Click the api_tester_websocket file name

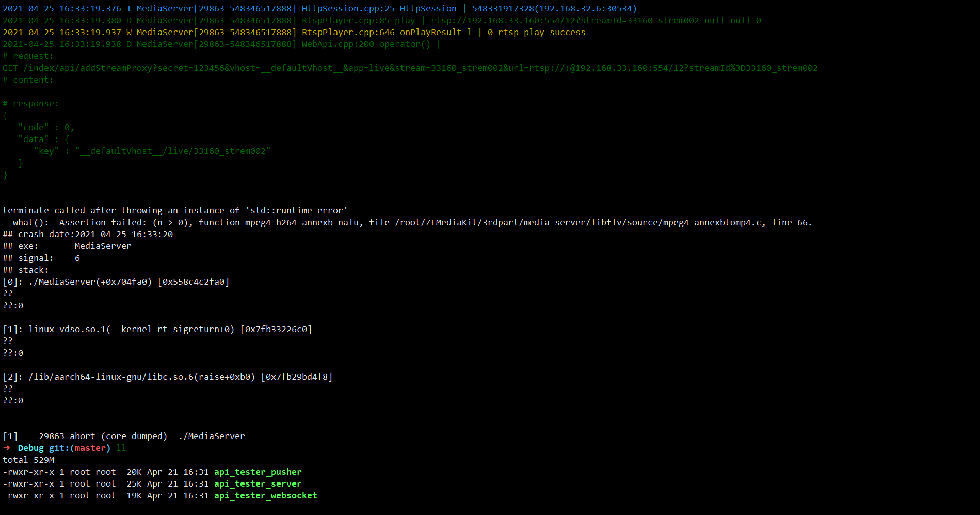[266, 496]
